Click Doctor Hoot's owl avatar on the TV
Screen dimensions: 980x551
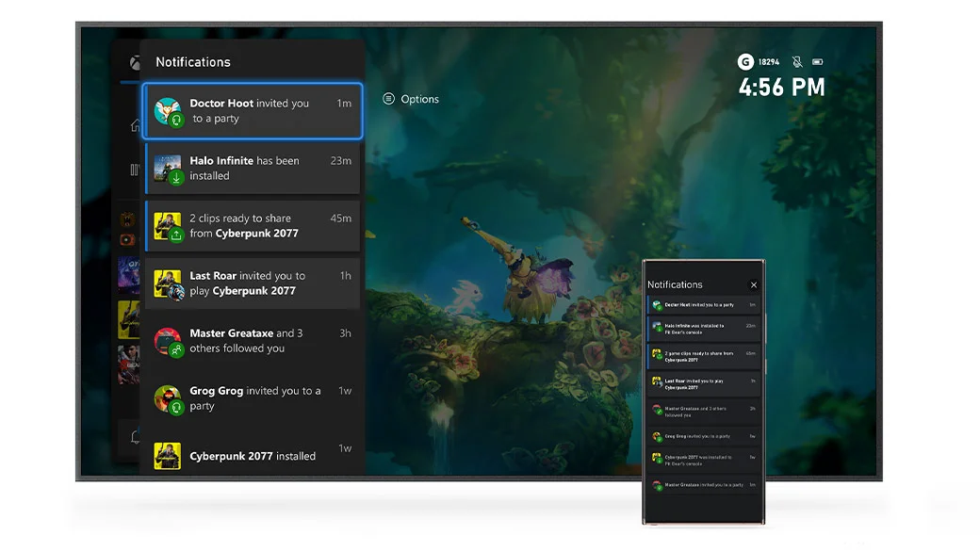click(168, 110)
